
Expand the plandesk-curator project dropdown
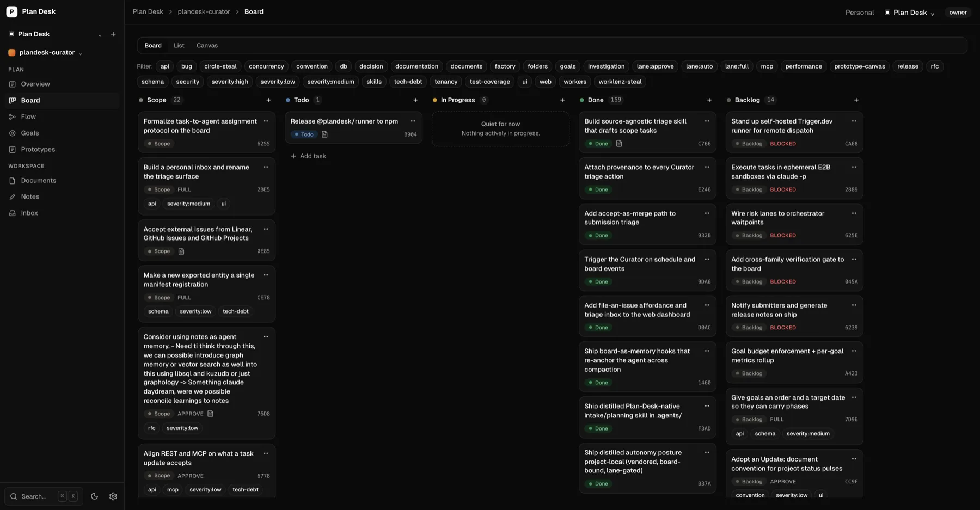click(x=46, y=53)
